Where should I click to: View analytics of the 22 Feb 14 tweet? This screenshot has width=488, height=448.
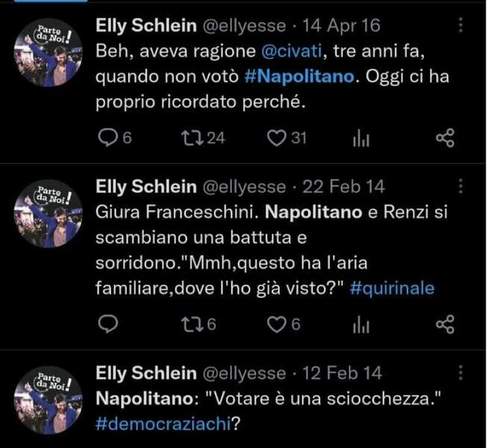point(361,323)
